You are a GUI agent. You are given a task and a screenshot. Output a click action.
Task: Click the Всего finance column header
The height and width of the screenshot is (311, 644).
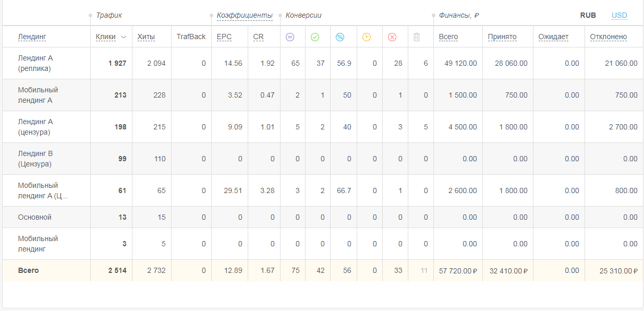click(x=448, y=37)
